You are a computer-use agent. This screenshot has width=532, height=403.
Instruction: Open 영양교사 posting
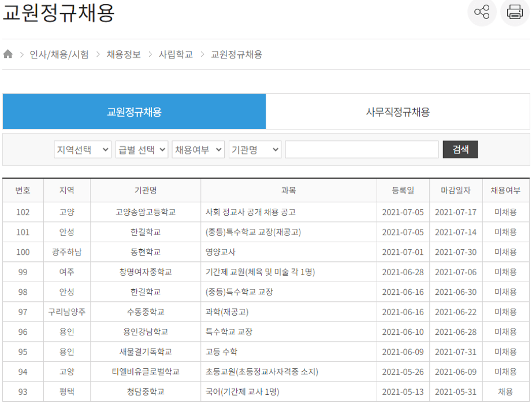220,252
